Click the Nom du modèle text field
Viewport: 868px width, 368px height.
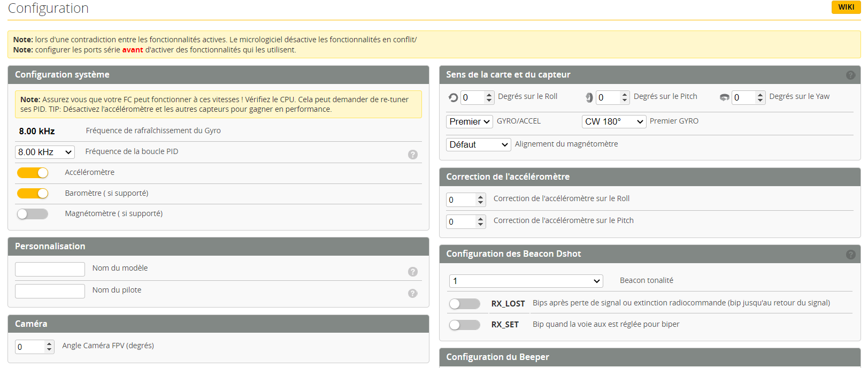coord(50,269)
